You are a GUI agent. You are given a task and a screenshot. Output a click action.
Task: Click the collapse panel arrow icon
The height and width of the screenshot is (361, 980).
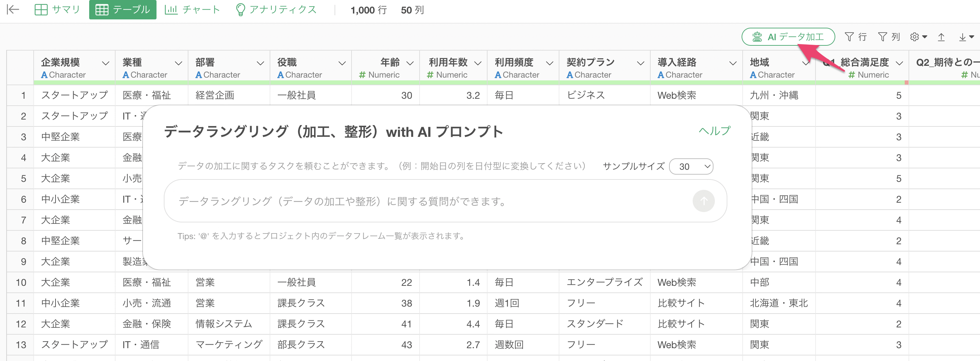coord(13,9)
